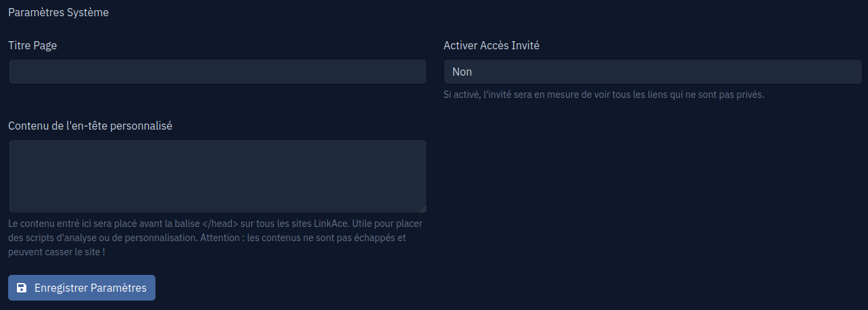
Task: Click the Contenu de l'en-tête personnalisé label
Action: pos(90,126)
